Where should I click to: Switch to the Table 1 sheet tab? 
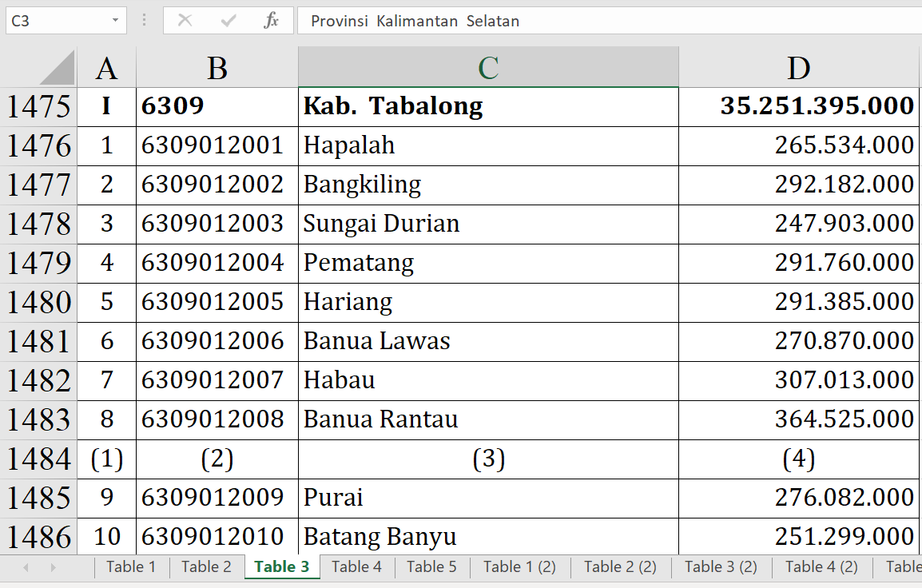[x=131, y=567]
